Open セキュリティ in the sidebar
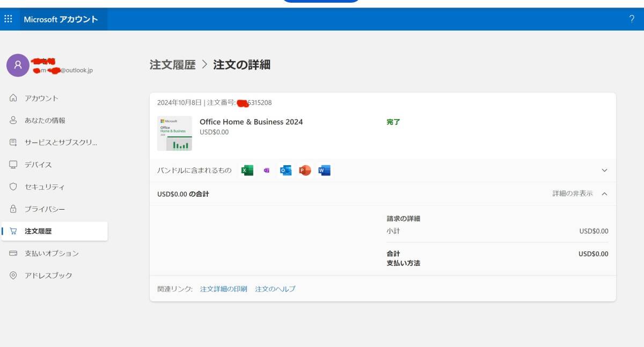This screenshot has width=644, height=347. pyautogui.click(x=45, y=187)
